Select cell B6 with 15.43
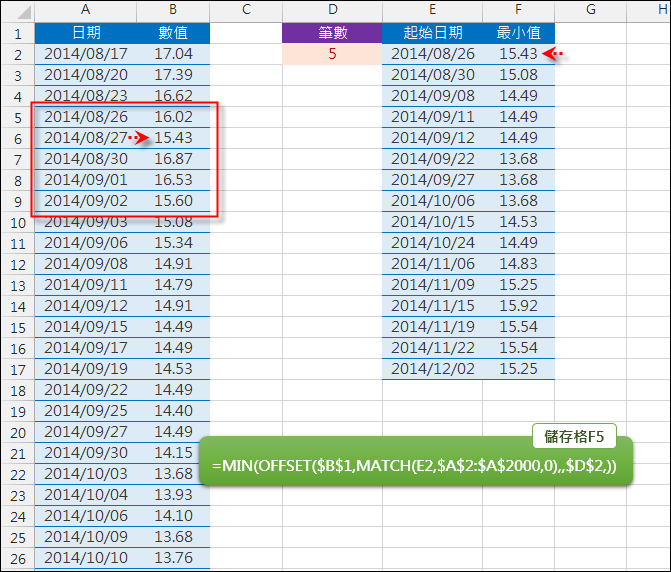Screen dimensions: 671x572 [x=173, y=138]
